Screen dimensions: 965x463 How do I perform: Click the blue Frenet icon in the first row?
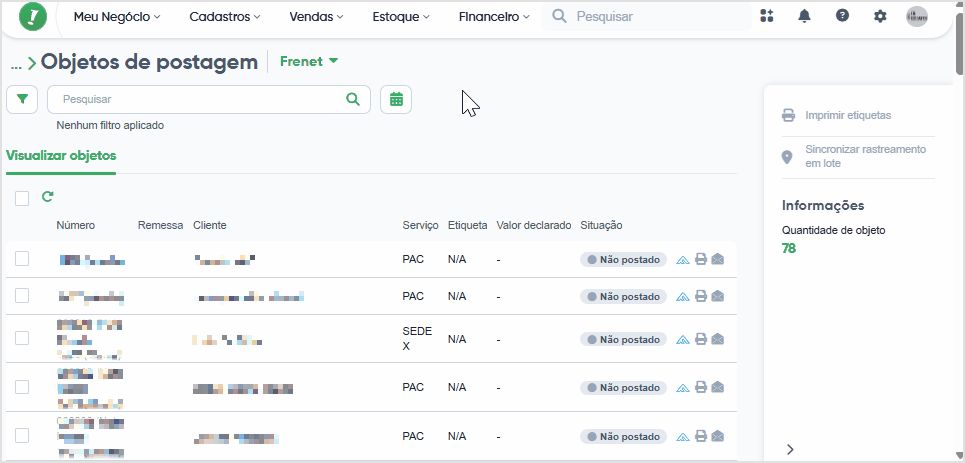click(683, 260)
